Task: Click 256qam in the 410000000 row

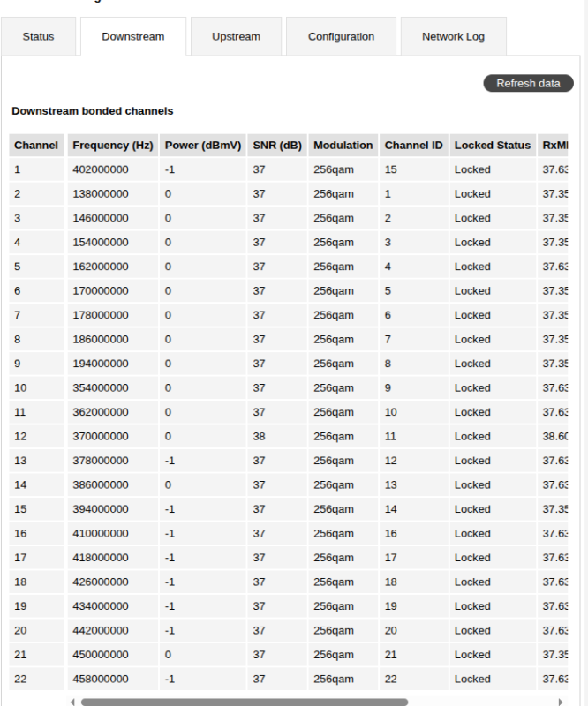Action: click(343, 534)
